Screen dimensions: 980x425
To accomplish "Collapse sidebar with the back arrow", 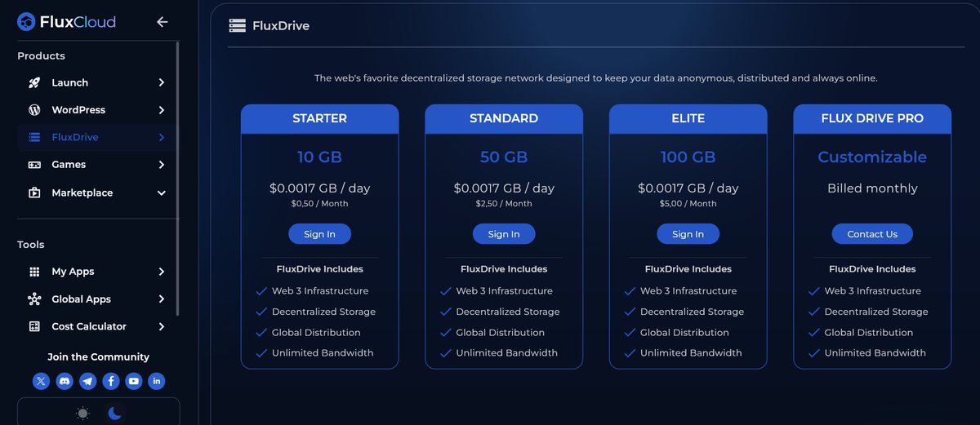I will [x=162, y=22].
